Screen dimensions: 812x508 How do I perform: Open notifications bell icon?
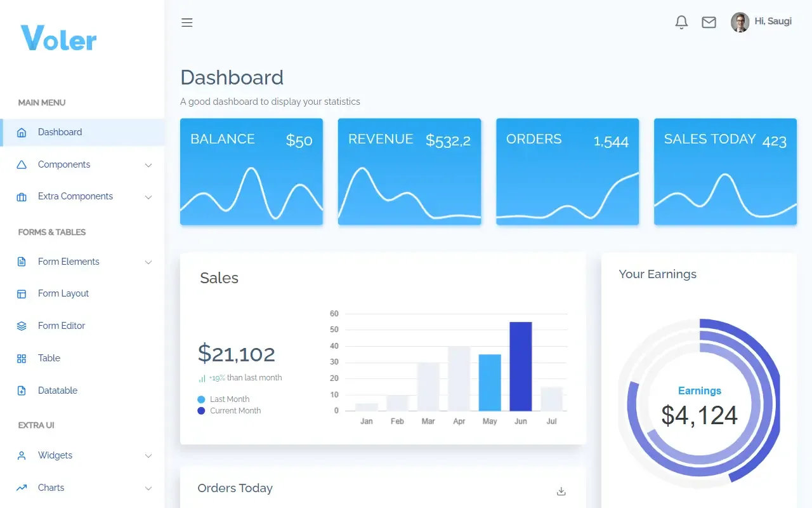[x=681, y=22]
